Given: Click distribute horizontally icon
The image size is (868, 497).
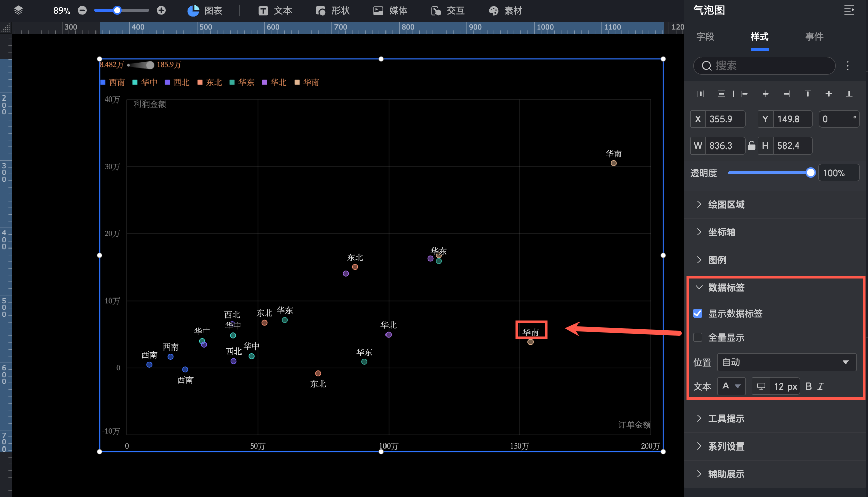Looking at the screenshot, I should coord(701,94).
